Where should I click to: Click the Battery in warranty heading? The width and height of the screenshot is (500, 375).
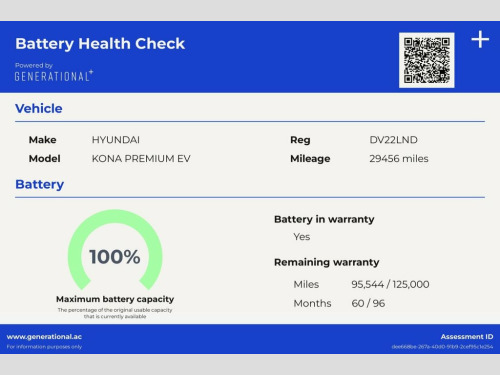[324, 219]
